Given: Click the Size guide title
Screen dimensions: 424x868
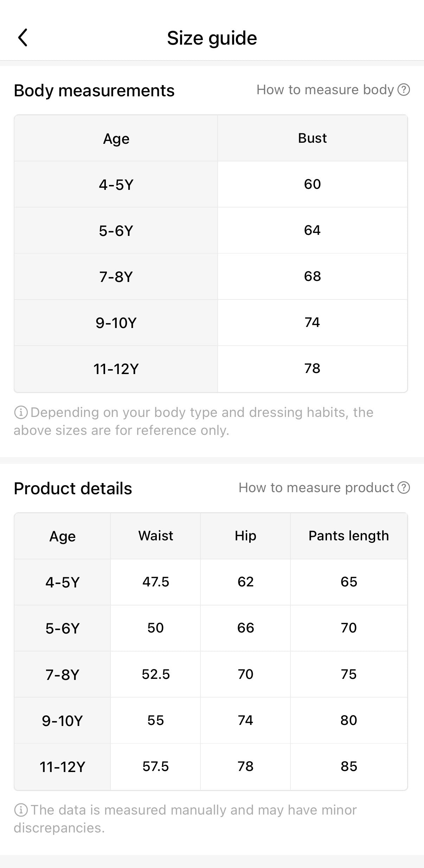Looking at the screenshot, I should tap(212, 38).
